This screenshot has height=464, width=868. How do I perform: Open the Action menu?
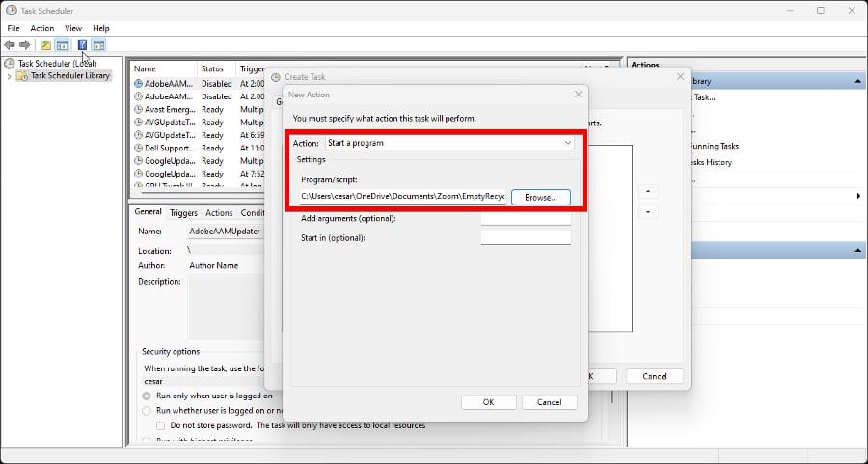42,28
